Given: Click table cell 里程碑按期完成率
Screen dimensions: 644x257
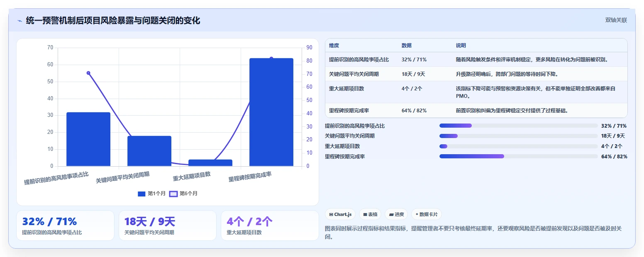Looking at the screenshot, I should click(349, 111).
